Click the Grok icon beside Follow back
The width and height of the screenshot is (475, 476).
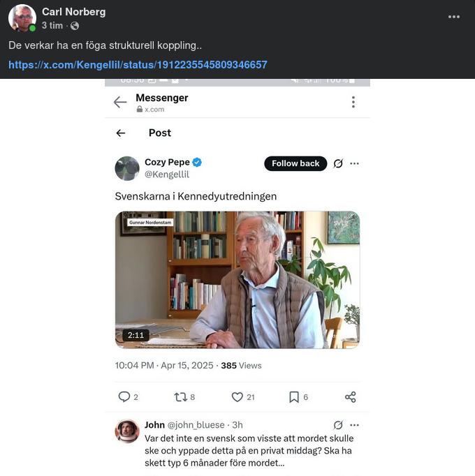[338, 163]
